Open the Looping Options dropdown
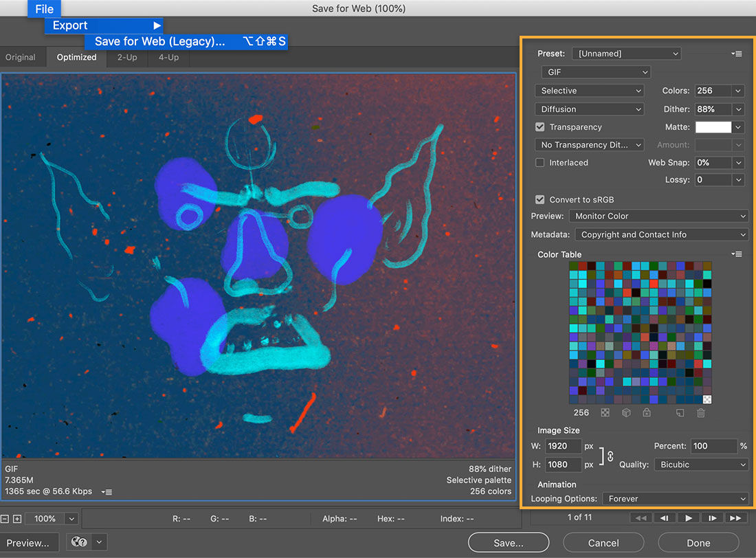756x558 pixels. coord(675,499)
